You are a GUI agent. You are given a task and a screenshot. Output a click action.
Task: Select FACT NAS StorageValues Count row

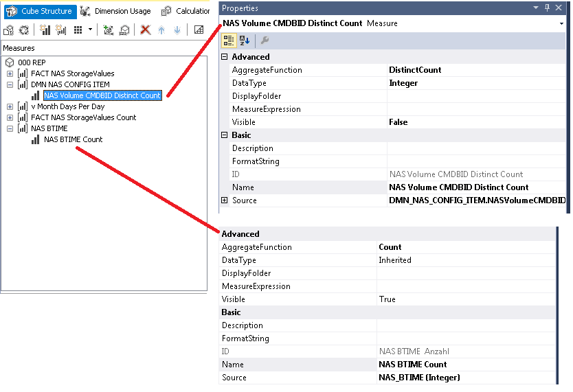click(x=83, y=117)
